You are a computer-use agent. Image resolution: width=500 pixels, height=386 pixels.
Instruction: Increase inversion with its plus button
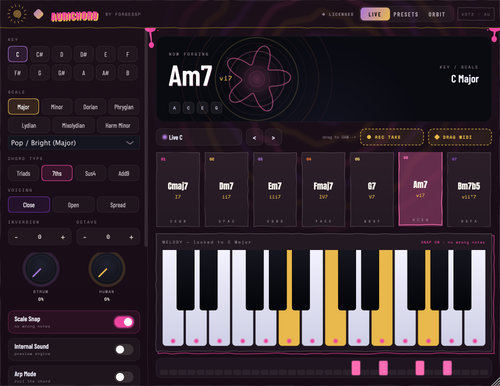pos(63,237)
